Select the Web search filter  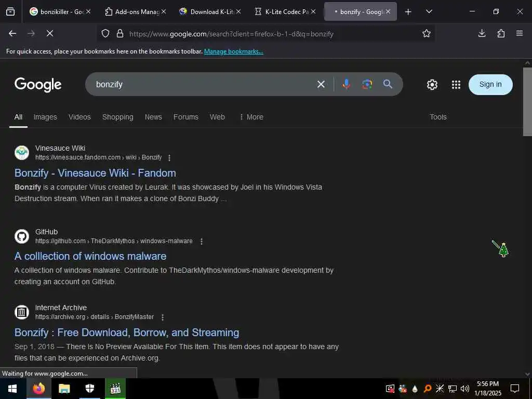coord(217,117)
